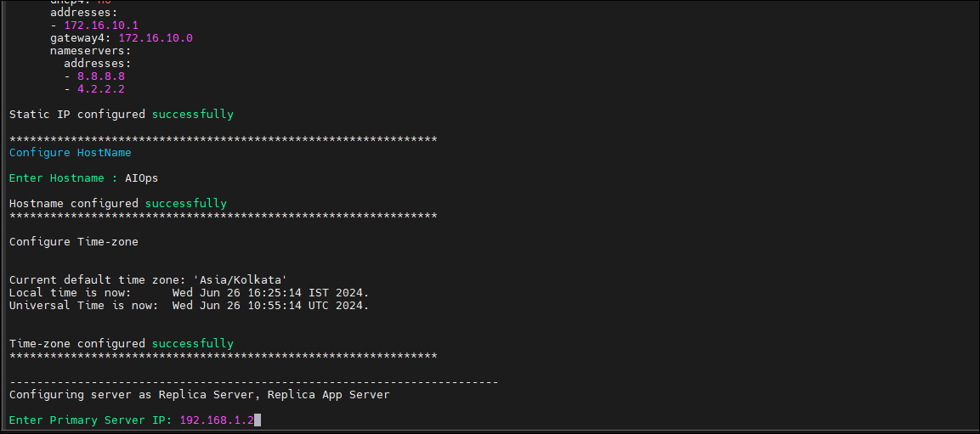
Task: Click the terminal cursor block after the IP
Action: [x=257, y=420]
